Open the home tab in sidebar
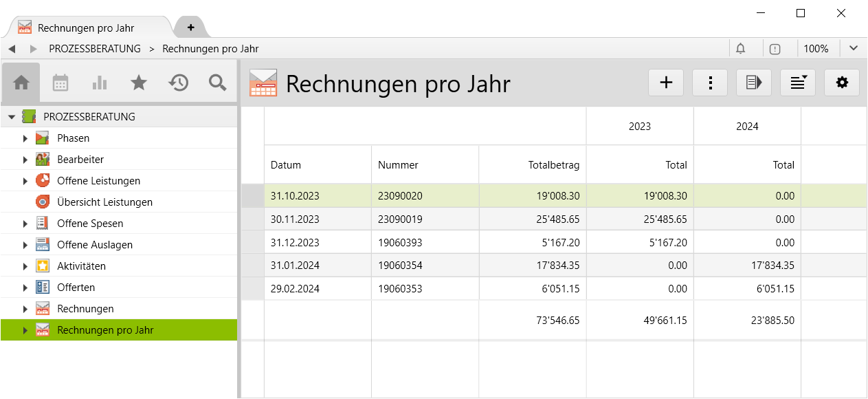The height and width of the screenshot is (399, 868). click(x=21, y=83)
